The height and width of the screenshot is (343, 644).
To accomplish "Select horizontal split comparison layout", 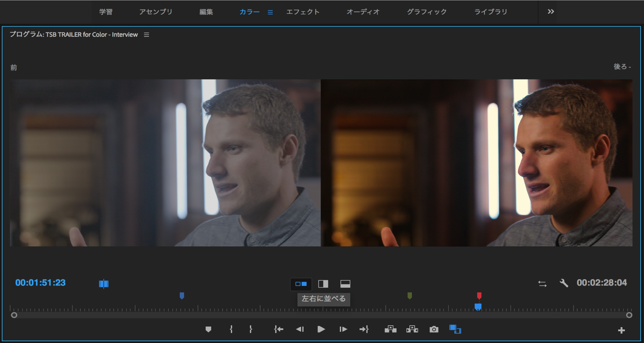I will coord(345,284).
